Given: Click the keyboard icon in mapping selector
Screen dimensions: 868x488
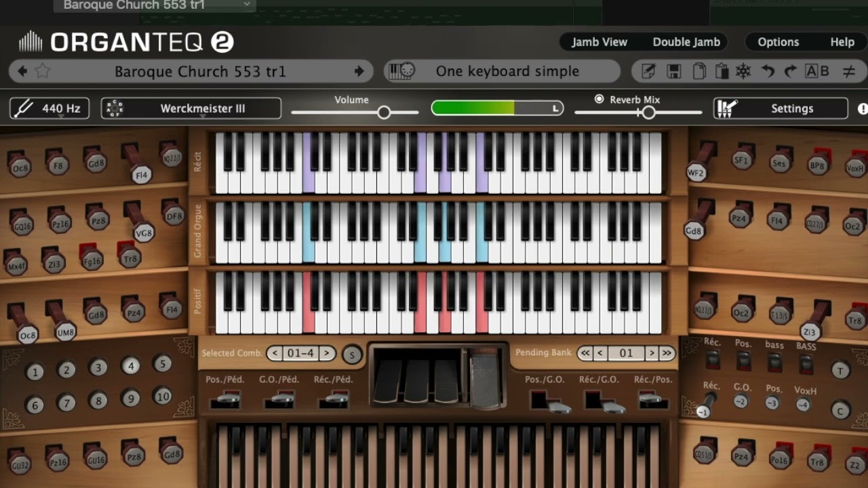Looking at the screenshot, I should pos(401,71).
